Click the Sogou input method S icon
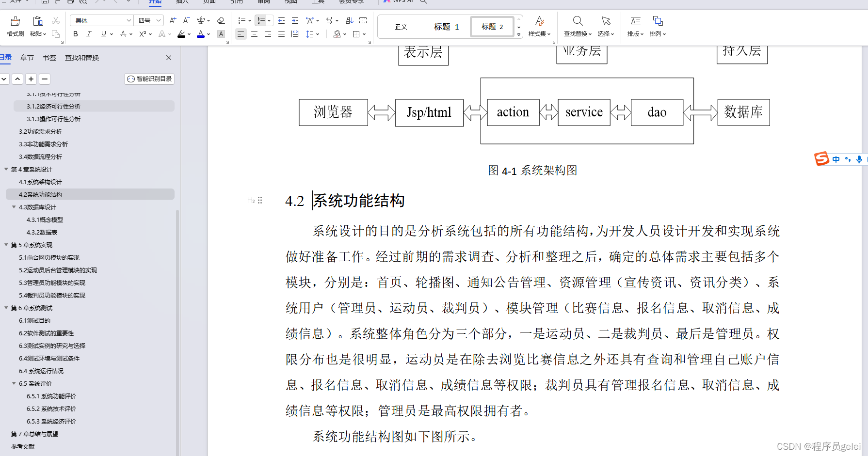 (x=821, y=158)
